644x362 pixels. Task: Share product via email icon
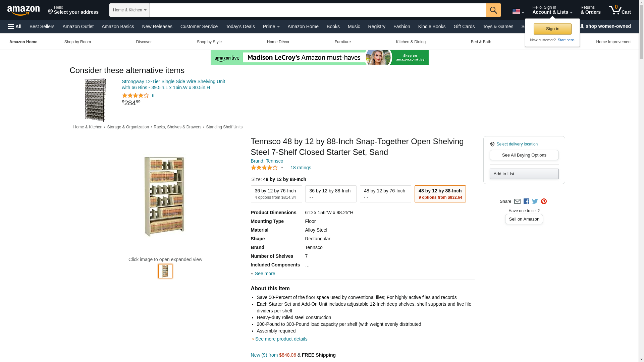(517, 201)
